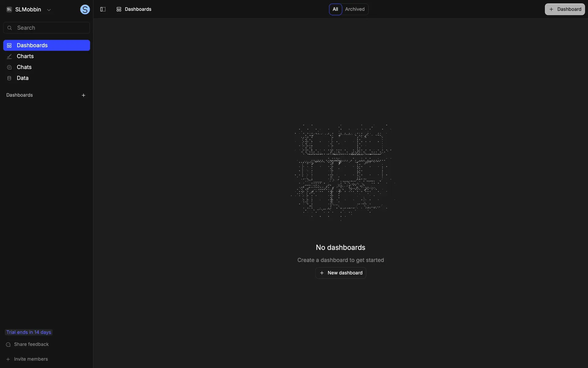
Task: Add dashboard via sidebar plus icon
Action: (x=83, y=95)
